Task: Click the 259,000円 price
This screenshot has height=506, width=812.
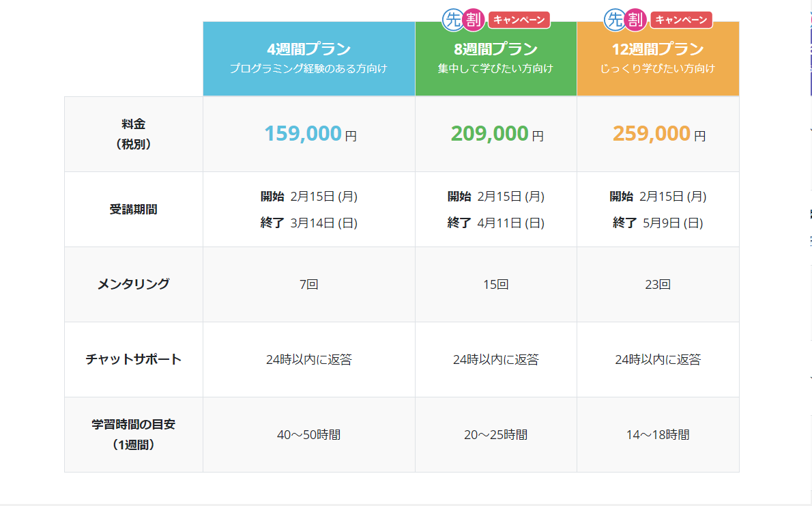Action: [x=658, y=134]
